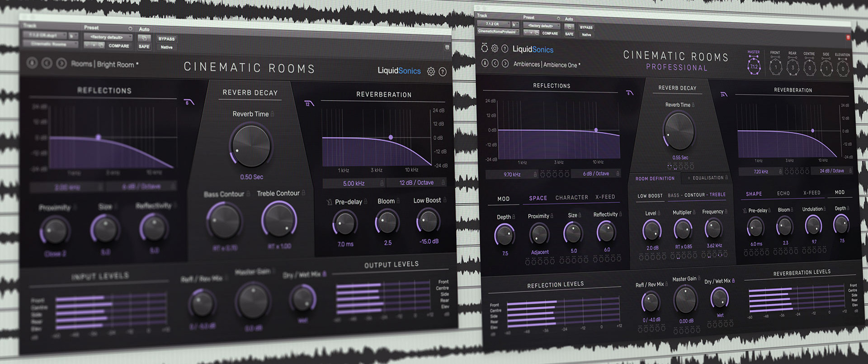Click COMPARE in the standard plugin header
This screenshot has height=364, width=868.
119,46
